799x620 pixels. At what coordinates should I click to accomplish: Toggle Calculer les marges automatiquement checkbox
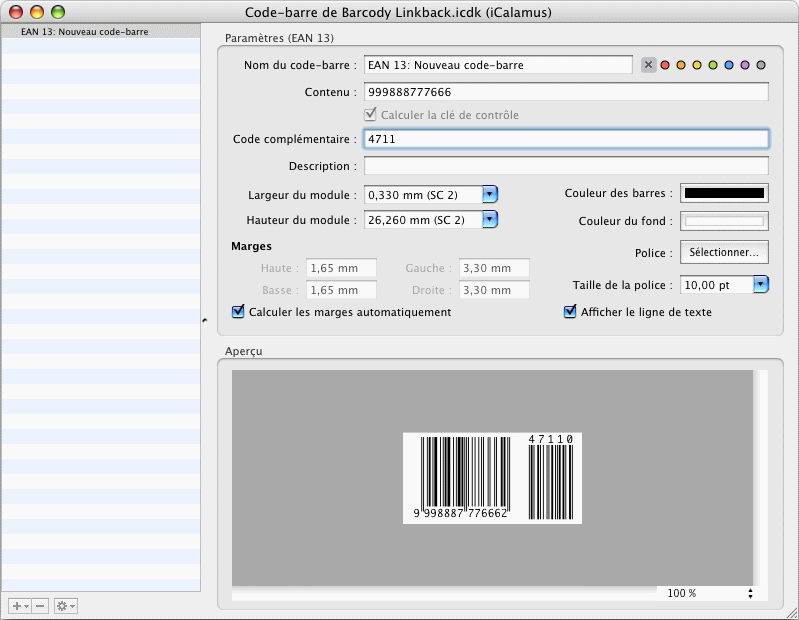tap(238, 311)
